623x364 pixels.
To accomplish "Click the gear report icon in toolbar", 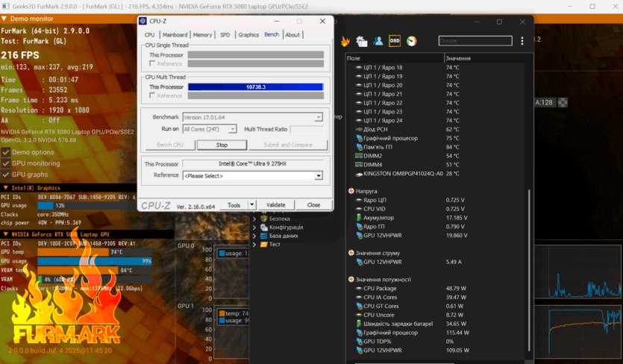I will click(x=362, y=42).
